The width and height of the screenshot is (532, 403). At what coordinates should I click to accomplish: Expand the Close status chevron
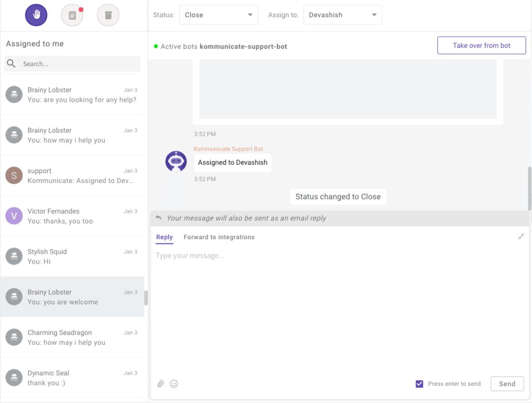[249, 15]
